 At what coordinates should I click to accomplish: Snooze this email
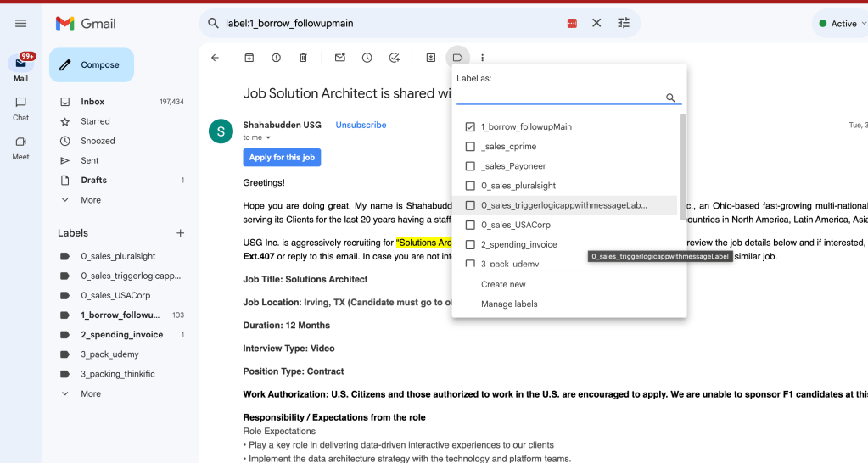point(367,58)
